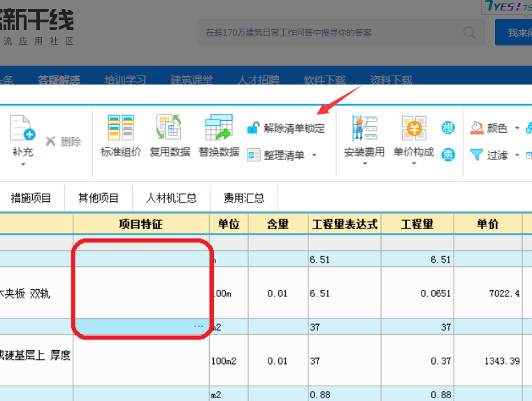The height and width of the screenshot is (401, 532).
Task: Open 建筑课堂 in site navigation
Action: tap(192, 80)
